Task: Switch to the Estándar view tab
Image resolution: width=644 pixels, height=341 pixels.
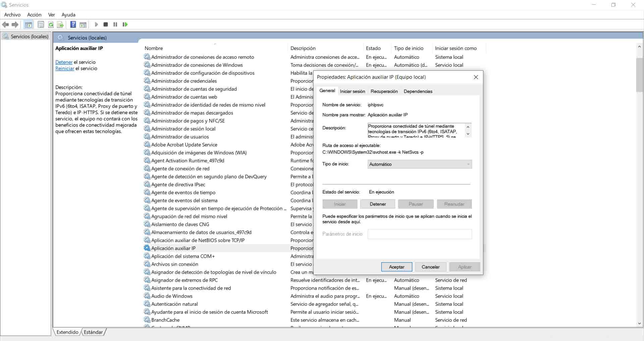Action: click(93, 332)
